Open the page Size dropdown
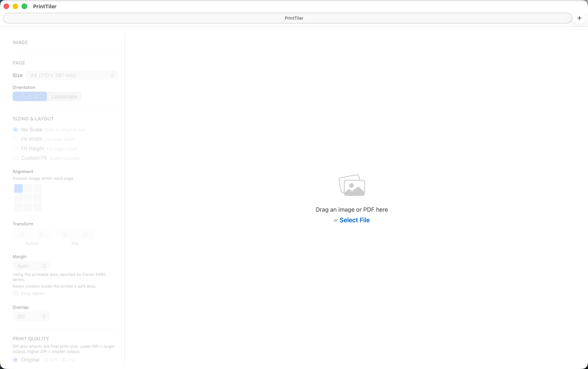Screen dimensions: 588x369 coord(72,75)
